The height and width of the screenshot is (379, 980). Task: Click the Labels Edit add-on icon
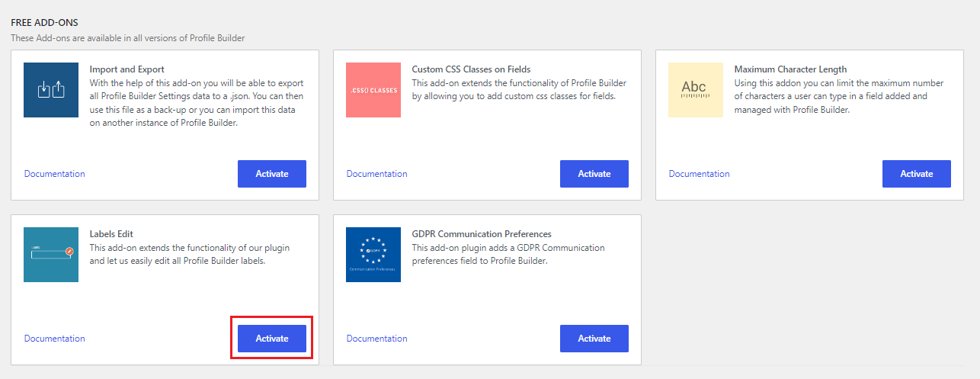(51, 255)
